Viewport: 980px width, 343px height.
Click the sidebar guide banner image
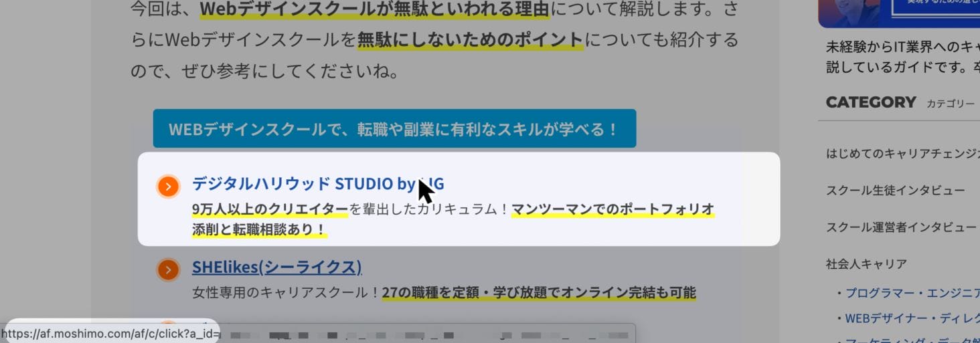898,13
